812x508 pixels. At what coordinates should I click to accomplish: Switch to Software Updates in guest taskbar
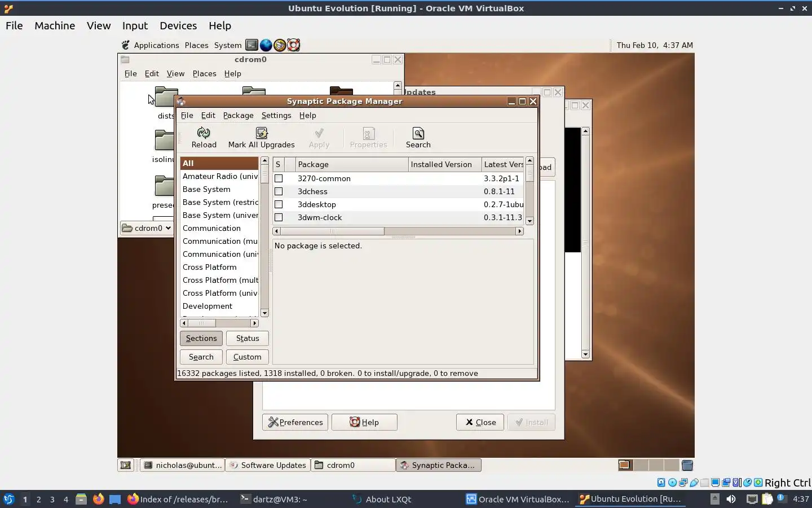pyautogui.click(x=268, y=465)
